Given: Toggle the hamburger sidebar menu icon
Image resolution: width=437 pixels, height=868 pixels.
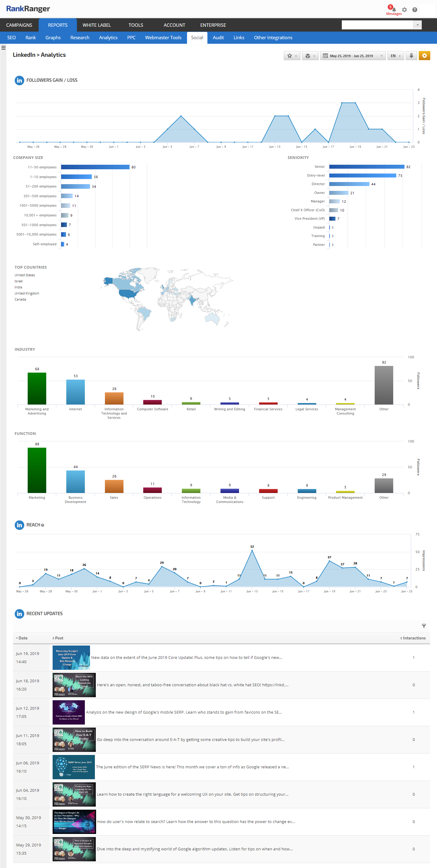Looking at the screenshot, I should 3,47.
